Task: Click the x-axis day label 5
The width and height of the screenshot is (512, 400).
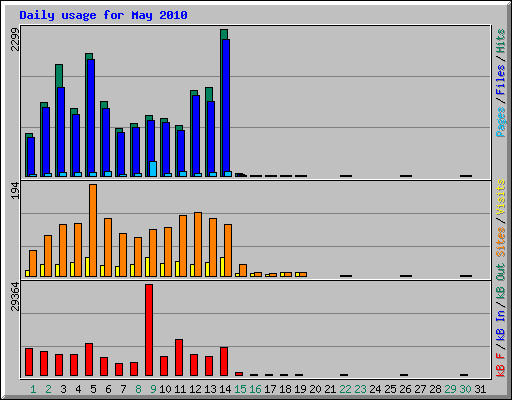Action: point(93,389)
